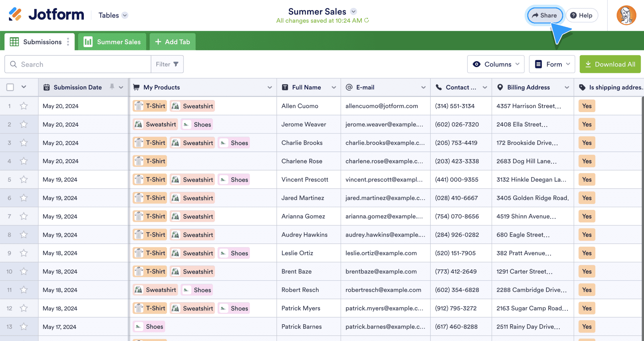The image size is (644, 341).
Task: Open the three-dot menu beside the Submissions tab
Action: [x=68, y=42]
